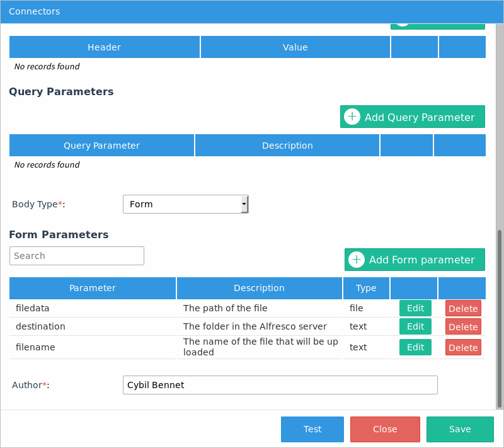Click the Form Parameters search field

coord(77,256)
